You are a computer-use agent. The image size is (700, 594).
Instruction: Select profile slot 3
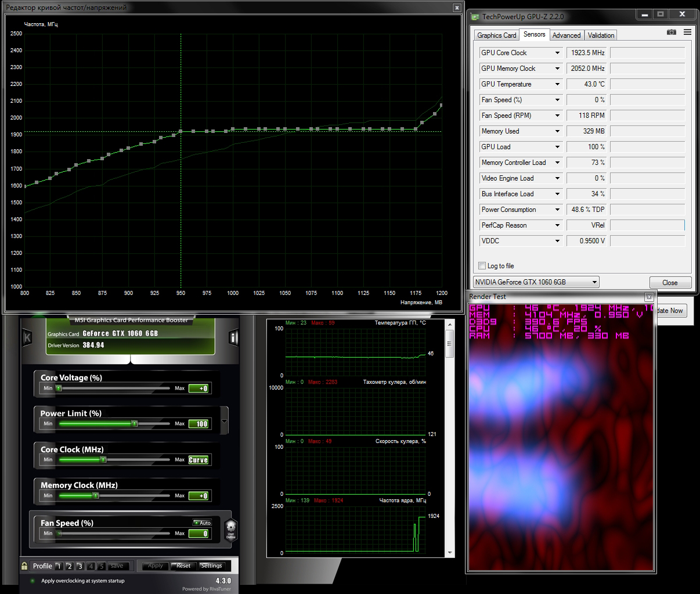80,566
